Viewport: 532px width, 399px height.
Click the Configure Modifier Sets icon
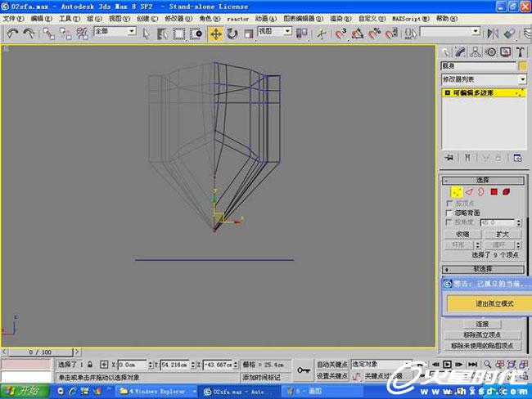coord(517,158)
